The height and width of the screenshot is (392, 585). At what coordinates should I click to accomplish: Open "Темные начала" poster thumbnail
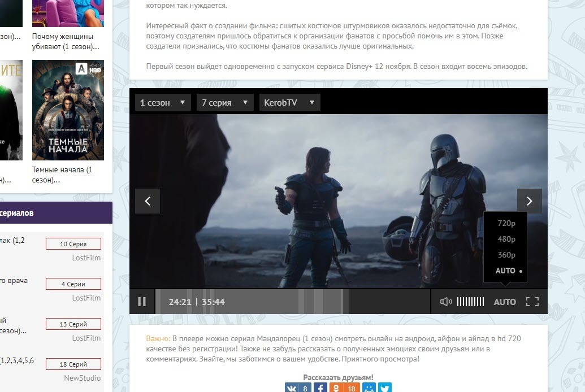[68, 110]
